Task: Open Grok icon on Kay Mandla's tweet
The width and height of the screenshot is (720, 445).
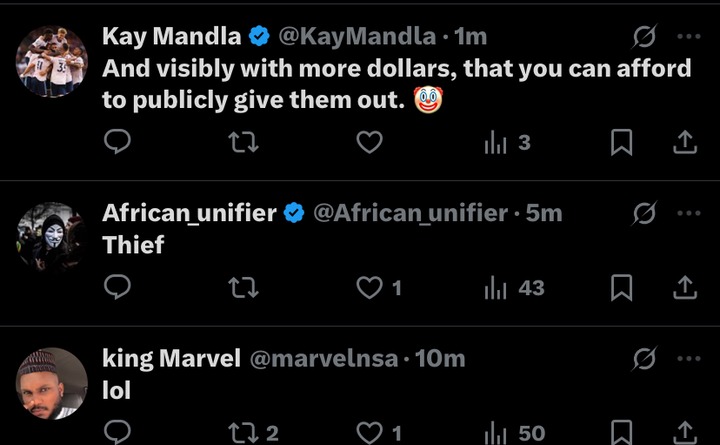Action: (x=644, y=36)
